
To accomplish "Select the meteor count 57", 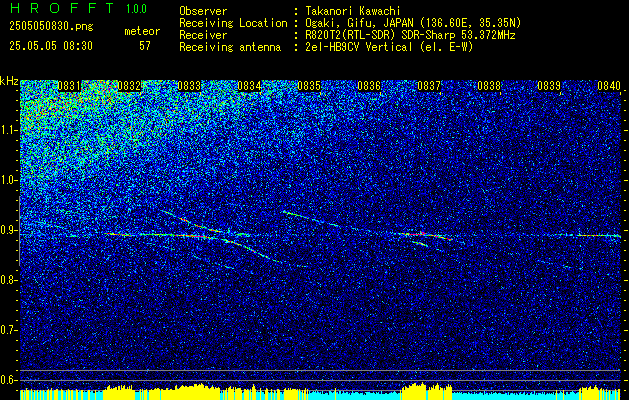I will 145,46.
